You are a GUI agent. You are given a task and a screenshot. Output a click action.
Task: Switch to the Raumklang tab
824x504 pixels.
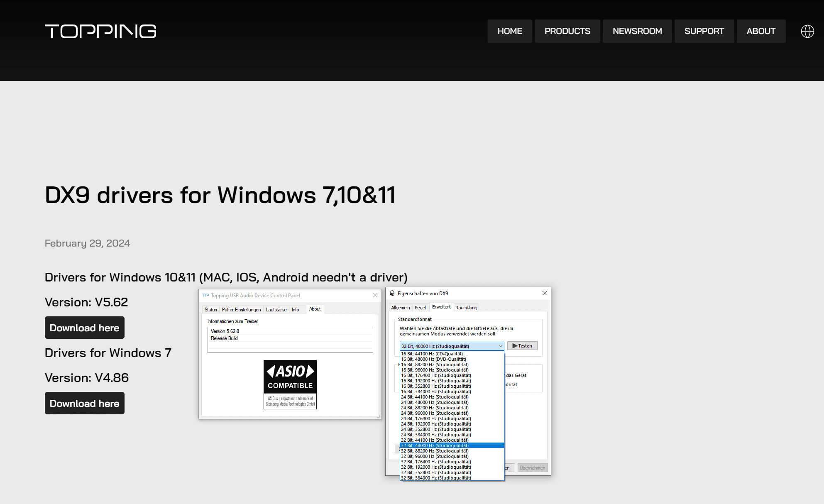pyautogui.click(x=466, y=308)
